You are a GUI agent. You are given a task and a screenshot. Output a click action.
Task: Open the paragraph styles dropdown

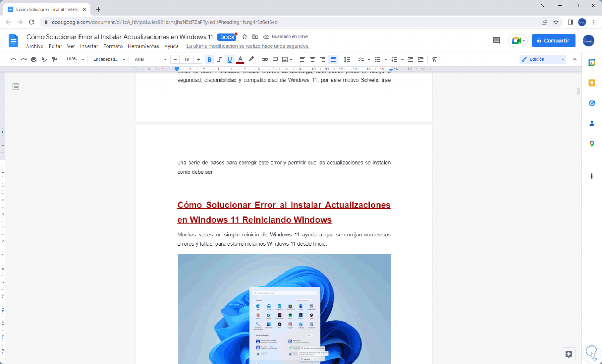coord(109,59)
